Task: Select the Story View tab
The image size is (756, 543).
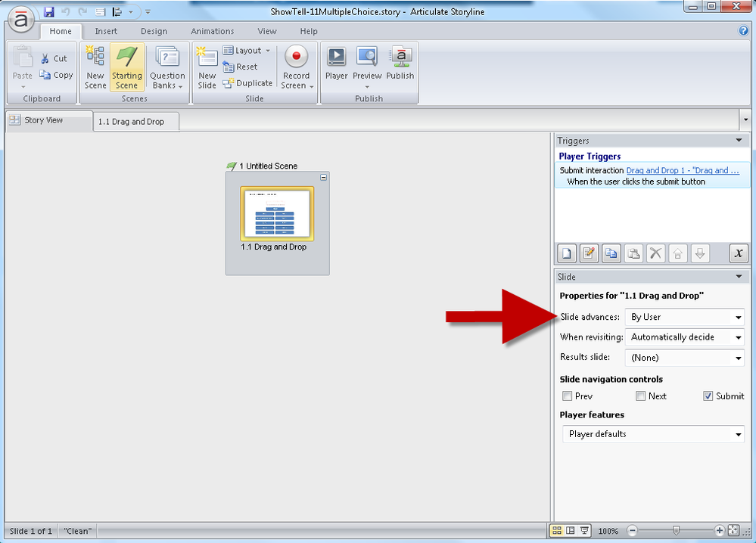Action: coord(49,120)
